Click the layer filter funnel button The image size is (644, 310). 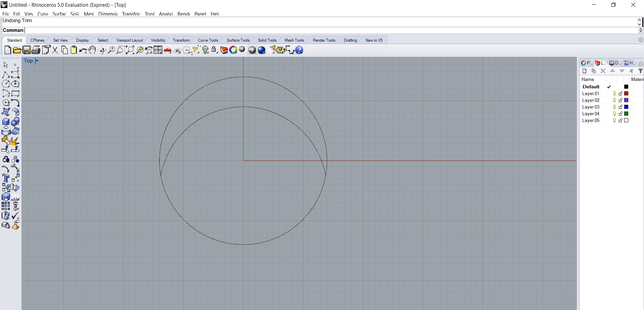click(x=640, y=71)
